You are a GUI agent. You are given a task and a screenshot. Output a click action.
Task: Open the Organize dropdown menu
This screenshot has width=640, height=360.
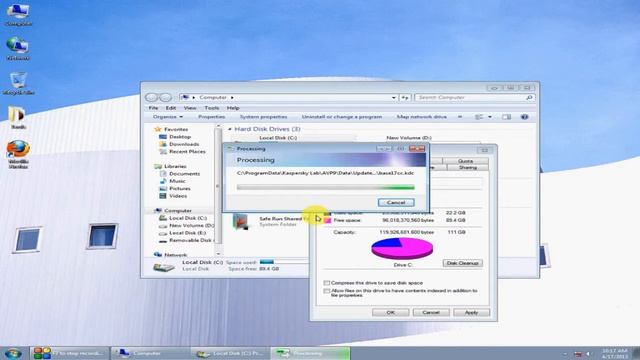pyautogui.click(x=168, y=117)
